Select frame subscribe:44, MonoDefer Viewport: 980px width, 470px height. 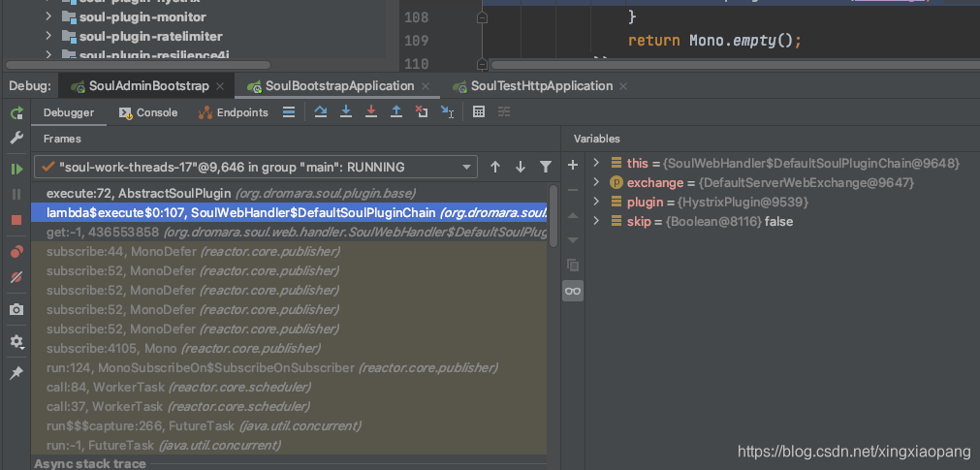(x=289, y=251)
